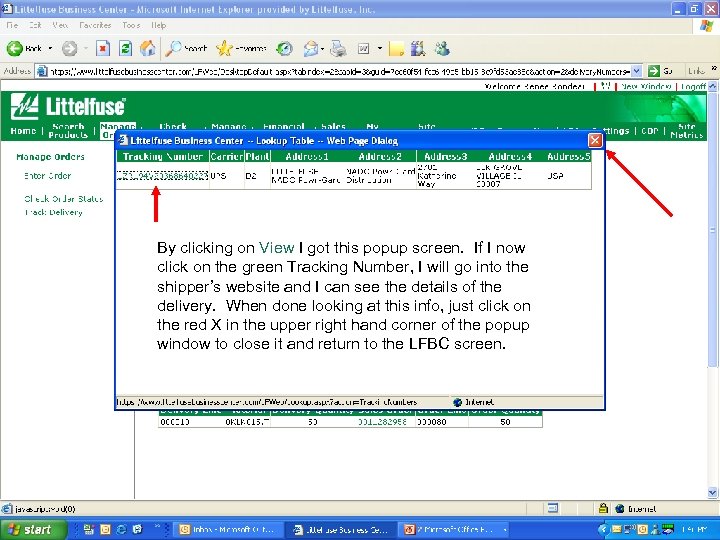720x540 pixels.
Task: Click the Track Delivery sidebar link
Action: coord(54,212)
